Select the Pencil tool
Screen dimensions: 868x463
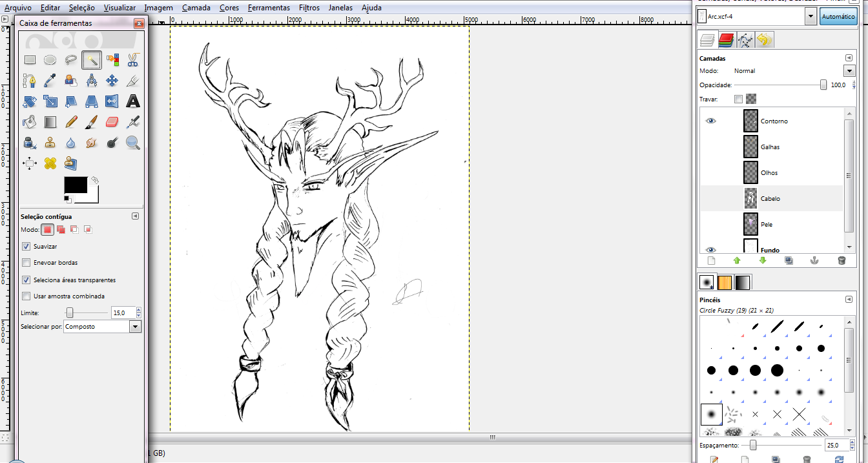click(71, 121)
